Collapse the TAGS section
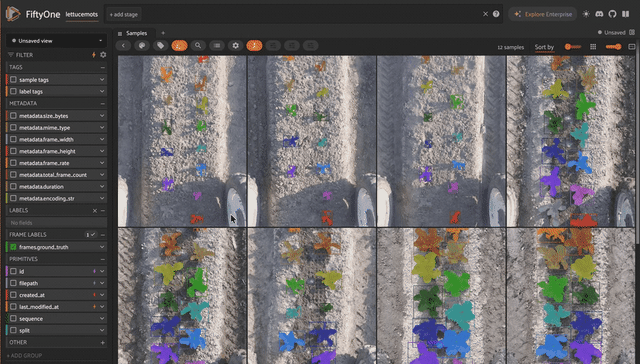This screenshot has height=364, width=640. [x=102, y=67]
